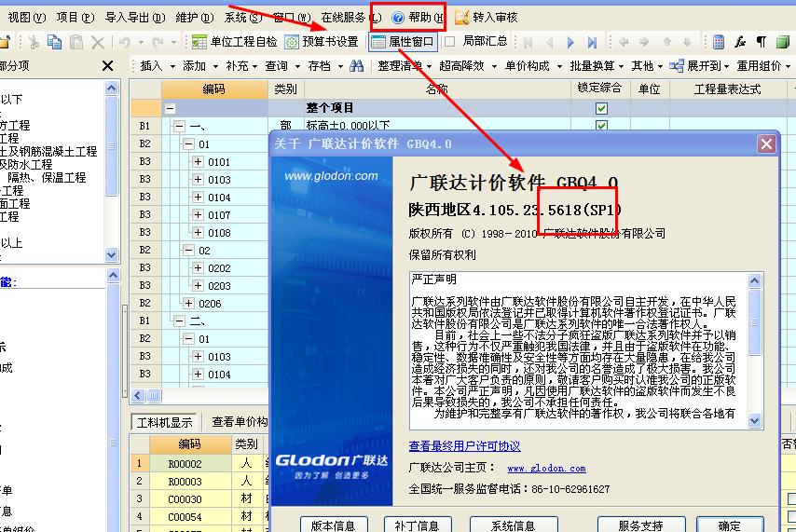This screenshot has width=796, height=532.
Task: Click the cut scissors icon
Action: click(x=34, y=42)
